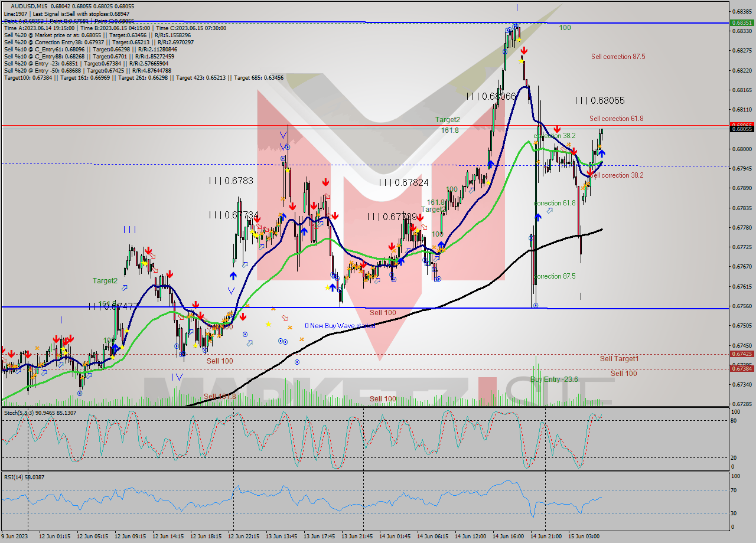
Task: Click the 'Sell correction 61.8' label
Action: pos(616,119)
